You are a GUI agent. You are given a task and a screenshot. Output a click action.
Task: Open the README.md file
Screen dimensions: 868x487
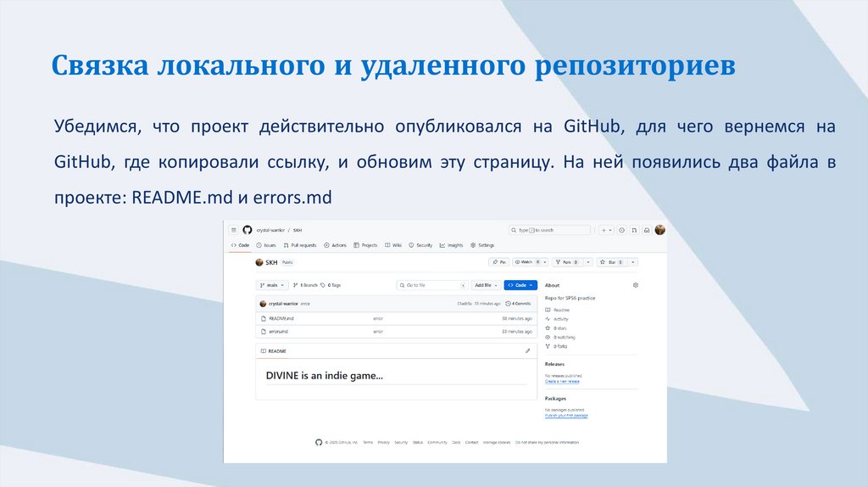(x=281, y=318)
